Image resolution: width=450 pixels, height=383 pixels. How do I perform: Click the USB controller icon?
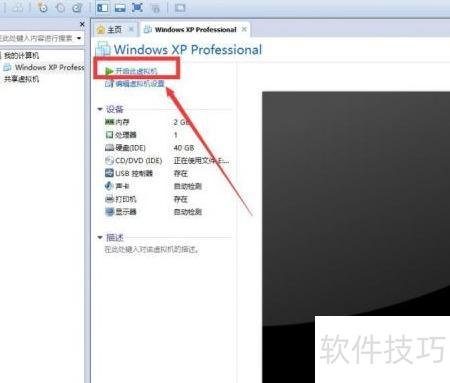tap(109, 173)
